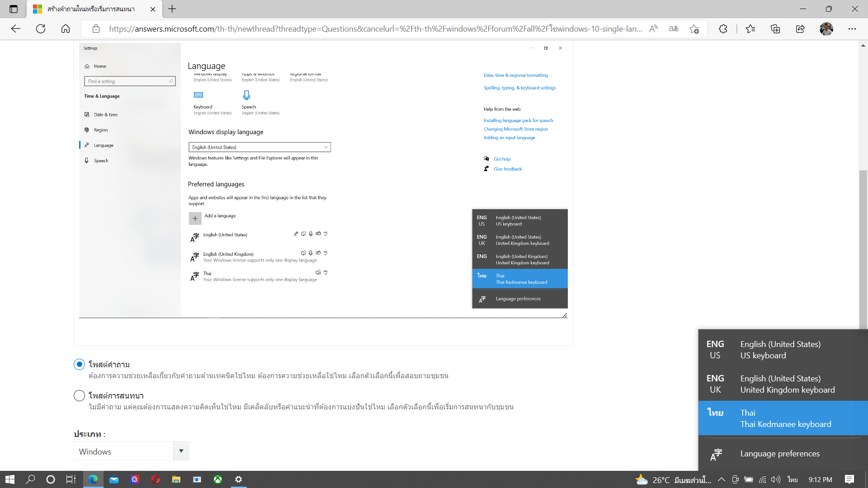Screen dimensions: 868x488
Task: Open the Xbox app from the taskbar
Action: (x=218, y=479)
